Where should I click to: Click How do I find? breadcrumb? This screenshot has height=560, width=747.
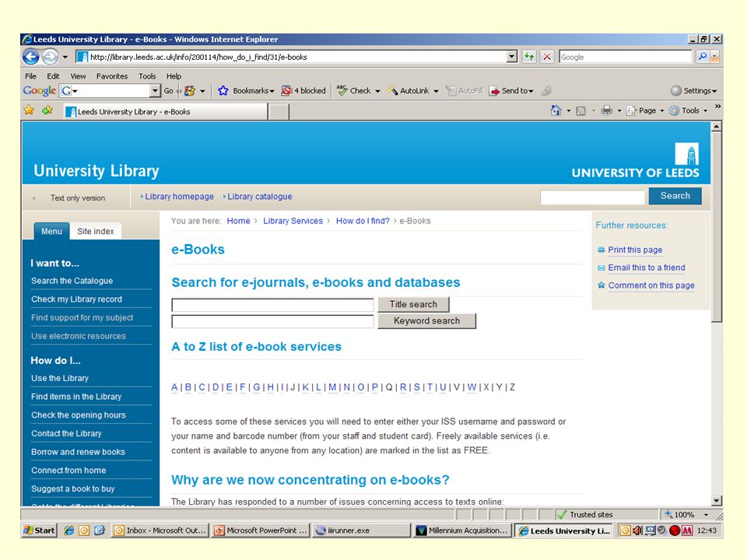(x=363, y=221)
